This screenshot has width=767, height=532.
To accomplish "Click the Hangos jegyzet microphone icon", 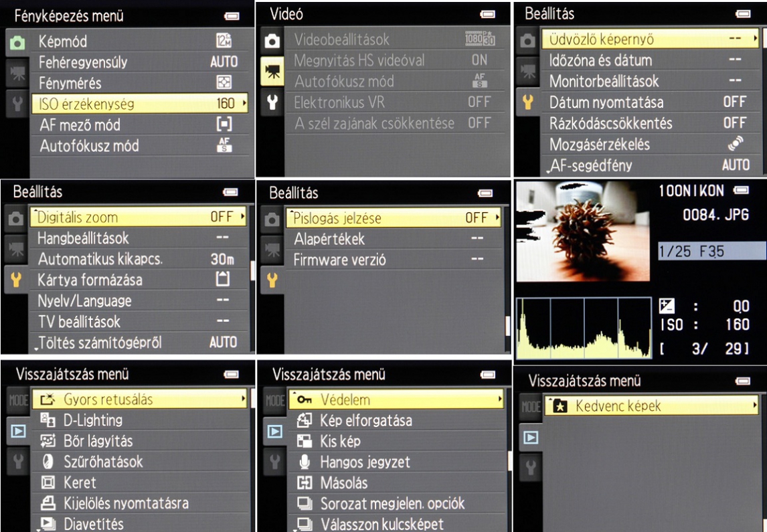I will (x=305, y=462).
